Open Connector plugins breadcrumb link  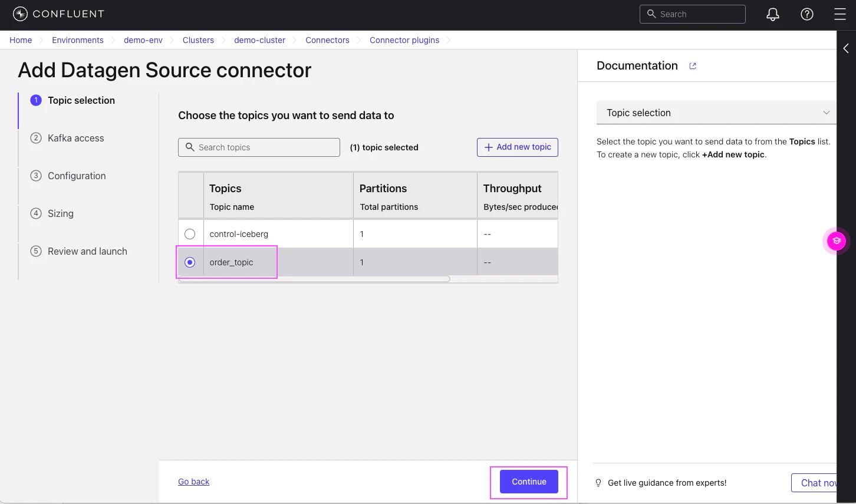coord(404,40)
